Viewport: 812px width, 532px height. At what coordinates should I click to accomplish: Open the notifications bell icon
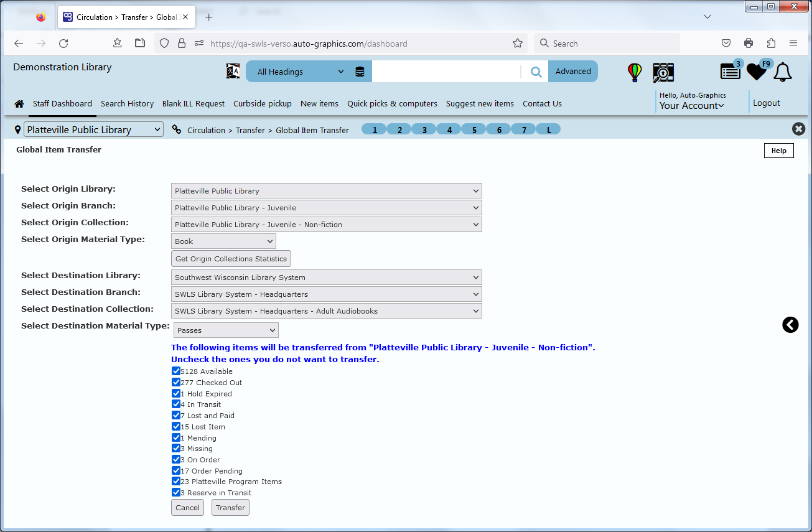tap(783, 72)
